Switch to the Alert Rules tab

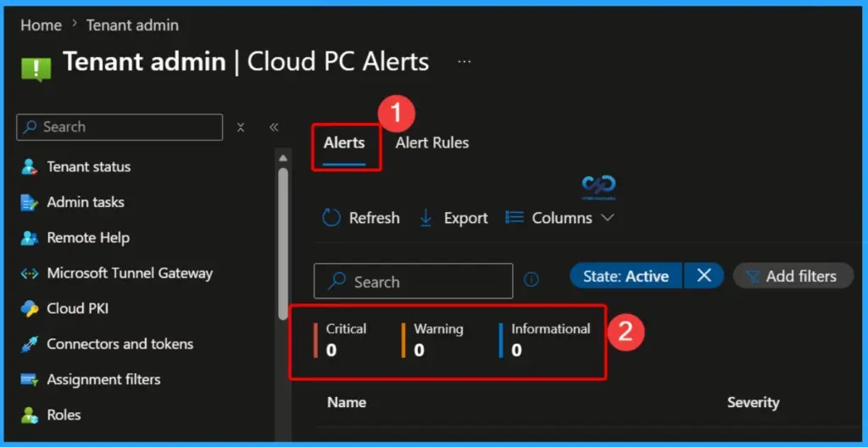coord(432,142)
